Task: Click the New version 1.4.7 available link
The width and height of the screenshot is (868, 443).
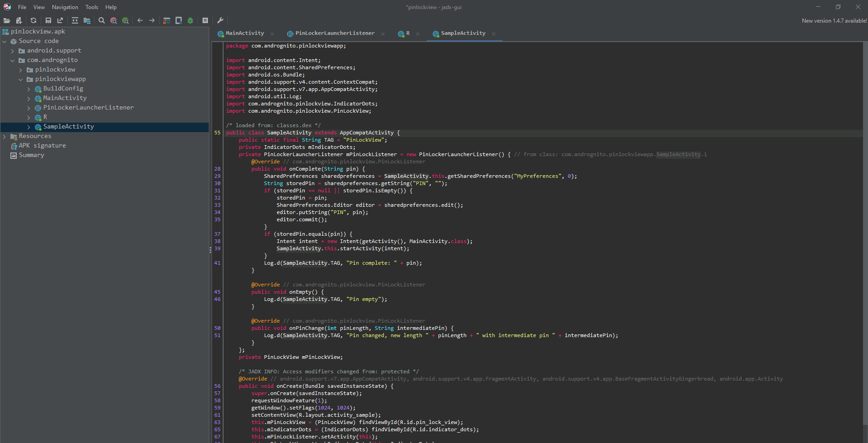Action: click(x=834, y=21)
